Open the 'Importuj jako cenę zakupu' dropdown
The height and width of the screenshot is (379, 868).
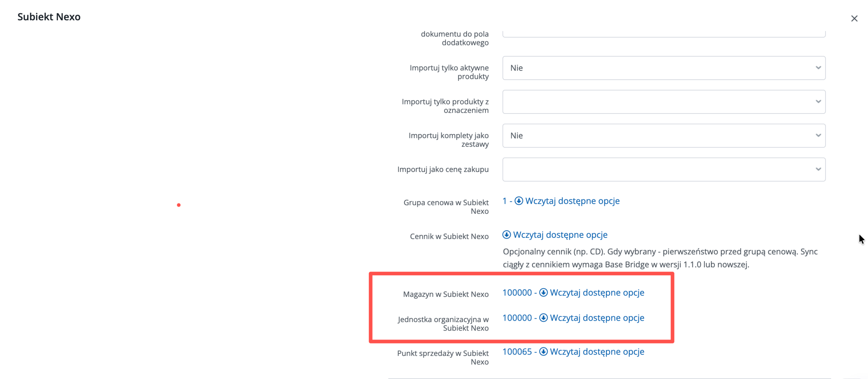click(664, 170)
